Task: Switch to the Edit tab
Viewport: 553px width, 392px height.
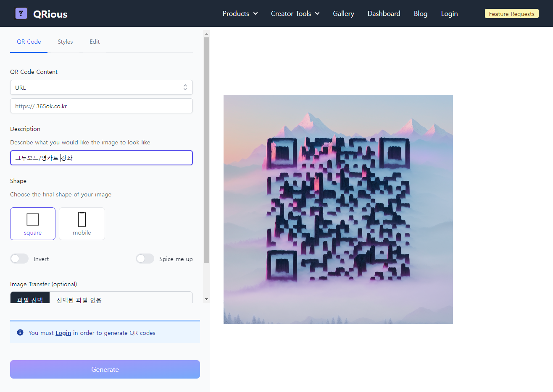Action: [x=95, y=42]
